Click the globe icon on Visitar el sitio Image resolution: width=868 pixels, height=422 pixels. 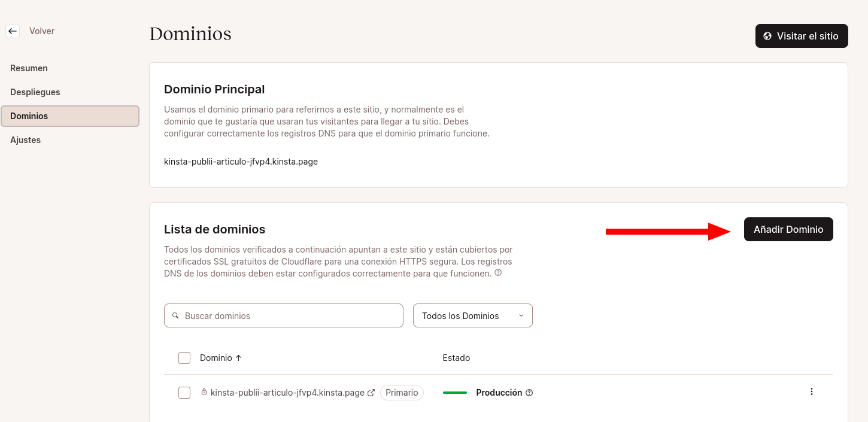(x=768, y=36)
